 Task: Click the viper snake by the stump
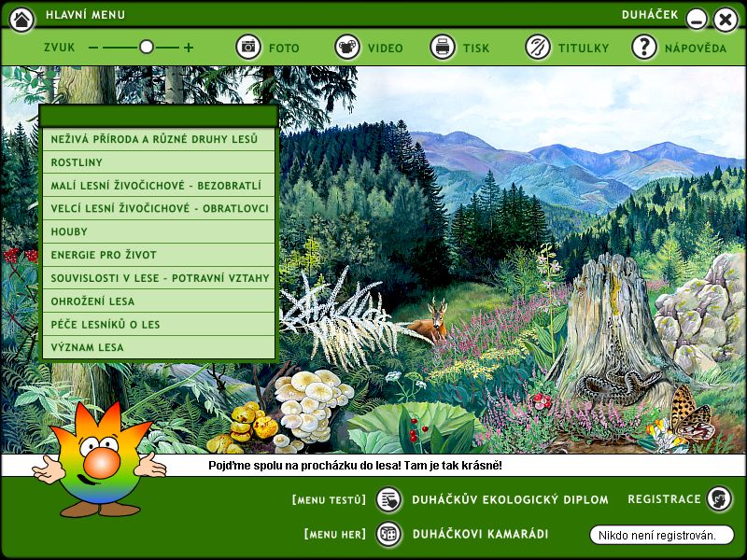(617, 384)
